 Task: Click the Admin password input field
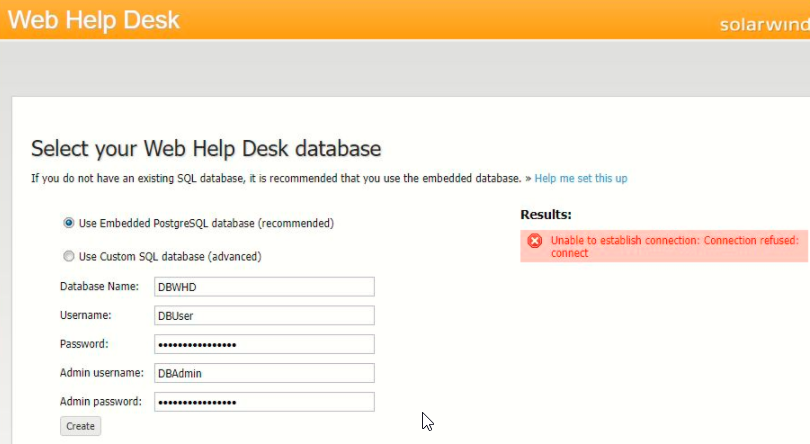click(x=264, y=402)
